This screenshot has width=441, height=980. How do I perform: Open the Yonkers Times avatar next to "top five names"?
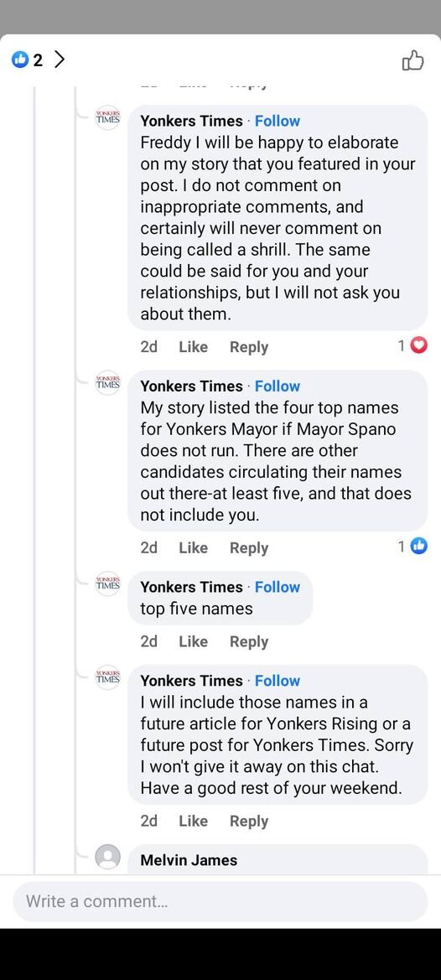(108, 583)
